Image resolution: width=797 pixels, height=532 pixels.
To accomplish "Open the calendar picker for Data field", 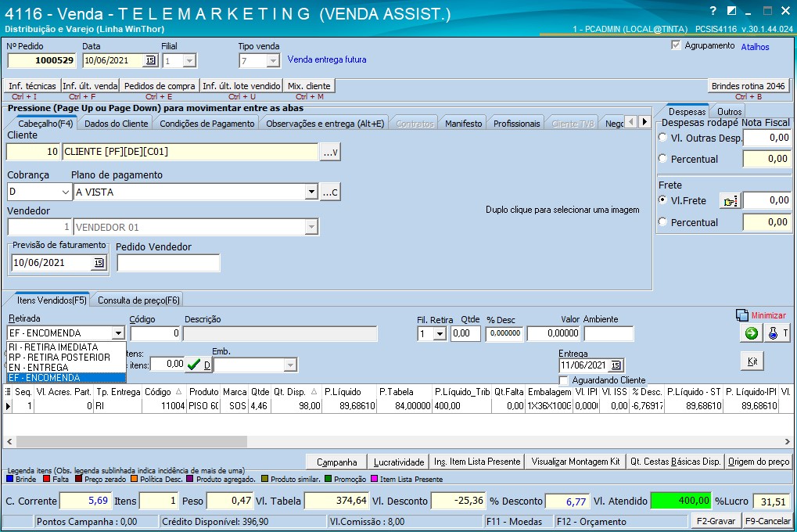I will click(149, 61).
